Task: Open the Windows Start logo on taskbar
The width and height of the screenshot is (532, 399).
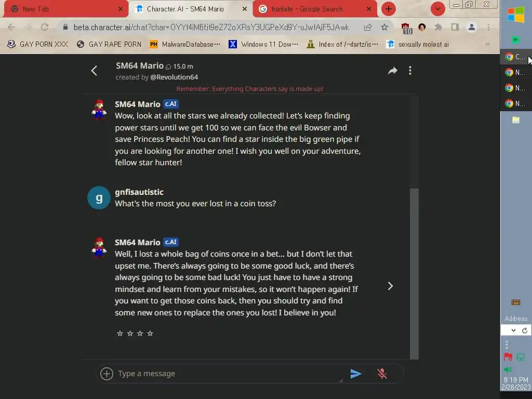Action: point(516,15)
